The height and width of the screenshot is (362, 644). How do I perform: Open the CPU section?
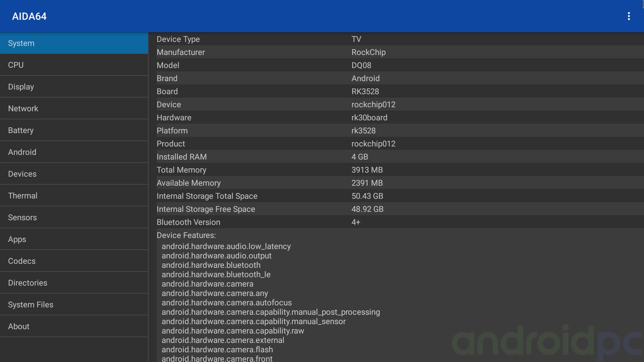tap(74, 65)
